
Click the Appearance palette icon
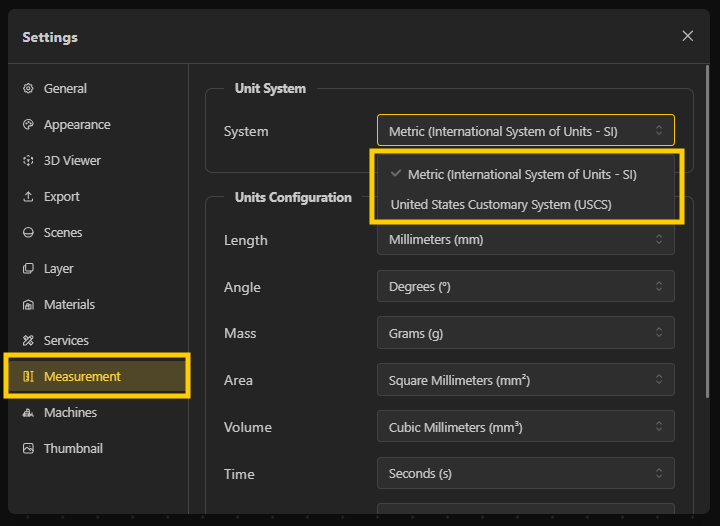point(28,125)
